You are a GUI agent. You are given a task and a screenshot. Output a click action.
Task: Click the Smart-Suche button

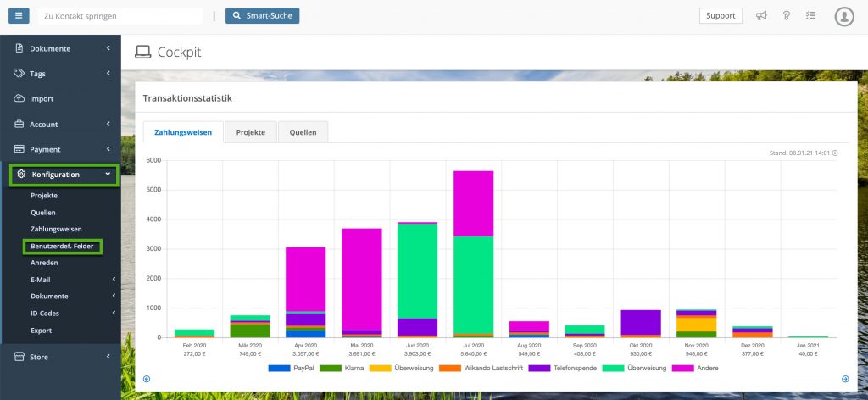(x=262, y=16)
